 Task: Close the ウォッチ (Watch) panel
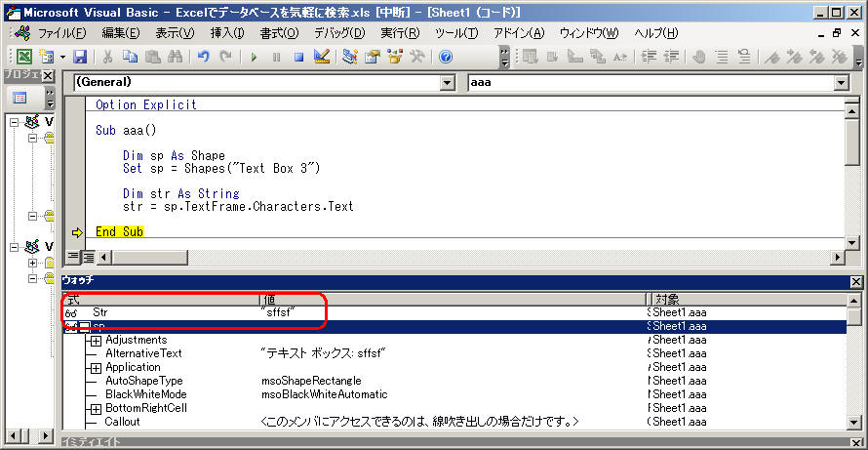tap(855, 281)
